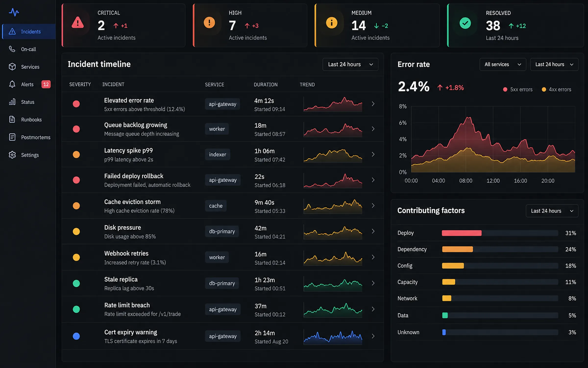Click the Incidents warning triangle icon
Viewport: 588px width, 368px height.
[x=12, y=31]
